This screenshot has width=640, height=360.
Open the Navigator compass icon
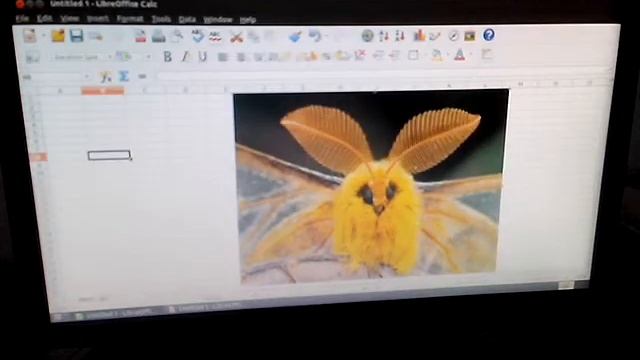(453, 36)
